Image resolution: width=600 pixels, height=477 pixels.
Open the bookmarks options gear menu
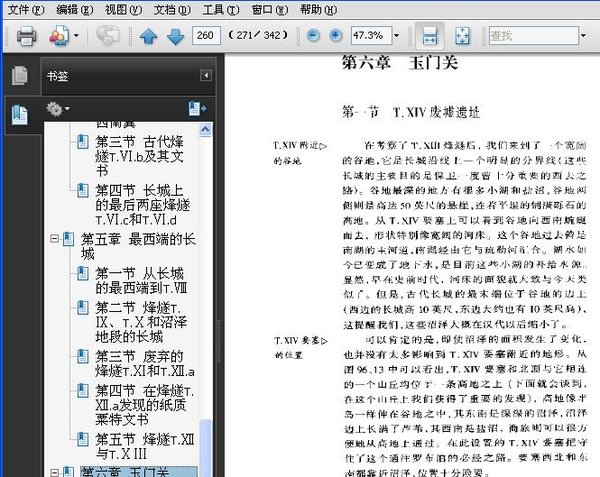point(57,109)
